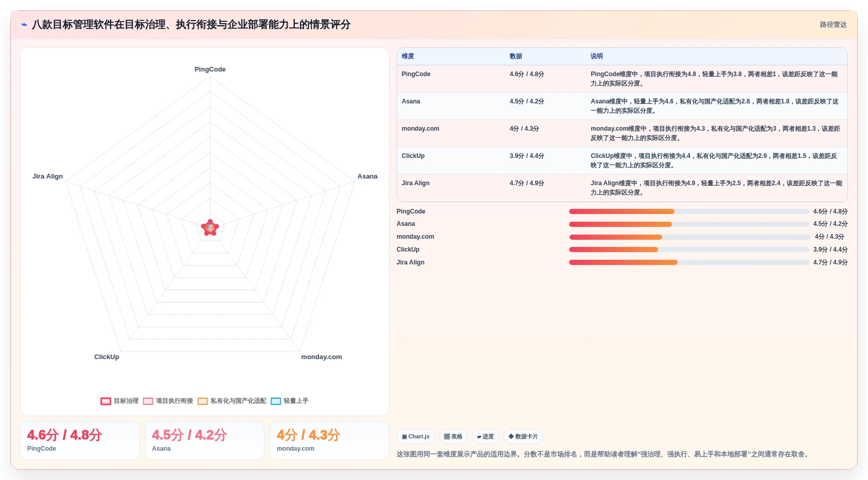Click the PingCode radar axis label

click(x=210, y=69)
